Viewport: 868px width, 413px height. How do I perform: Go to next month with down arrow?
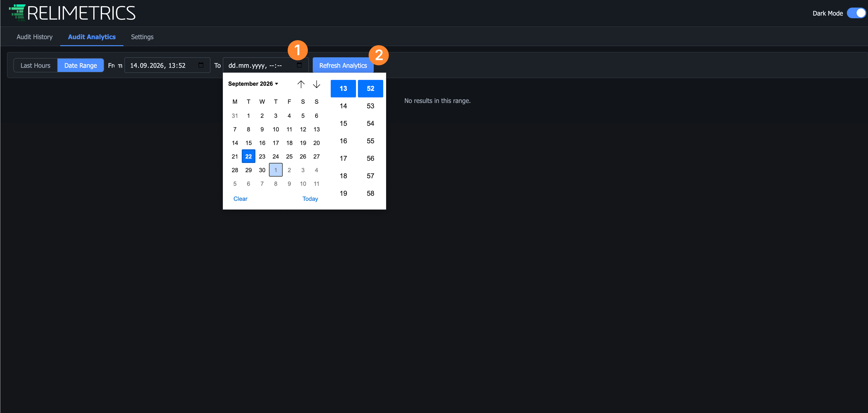(x=316, y=84)
